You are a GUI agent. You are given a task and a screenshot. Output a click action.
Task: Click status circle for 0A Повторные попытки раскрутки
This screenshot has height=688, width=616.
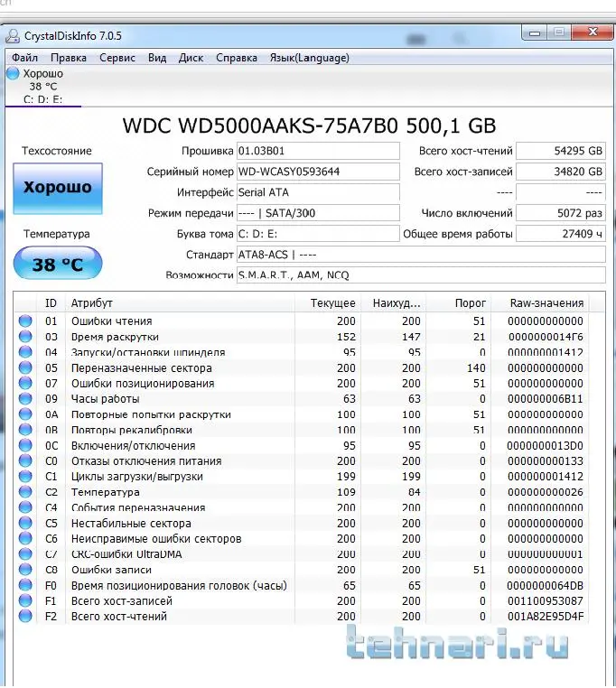pos(25,414)
